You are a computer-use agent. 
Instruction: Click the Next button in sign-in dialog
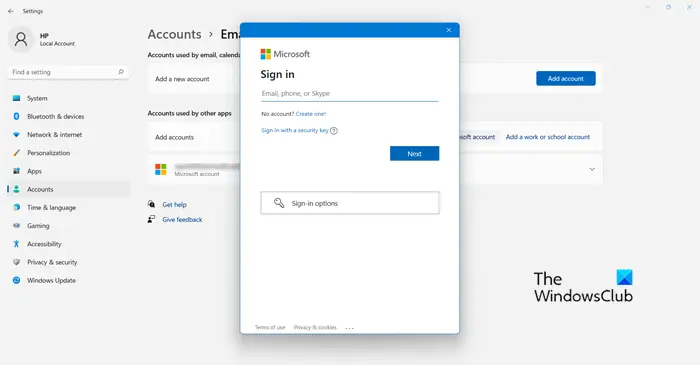[414, 153]
